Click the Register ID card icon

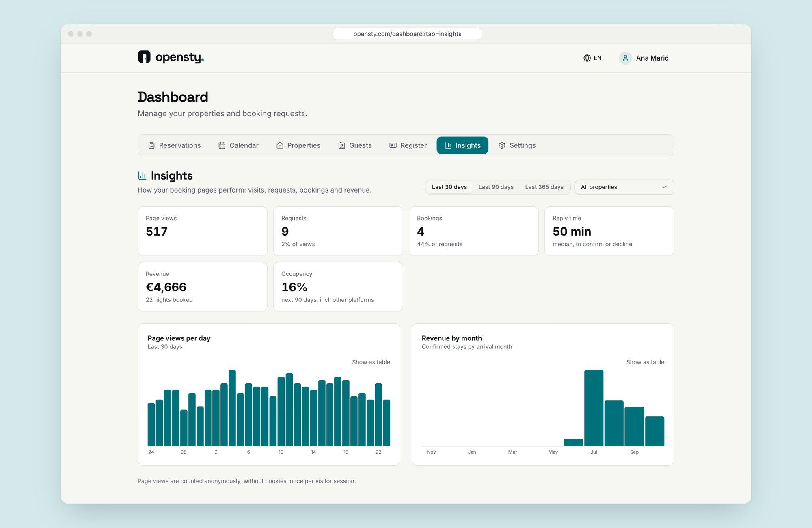tap(393, 145)
